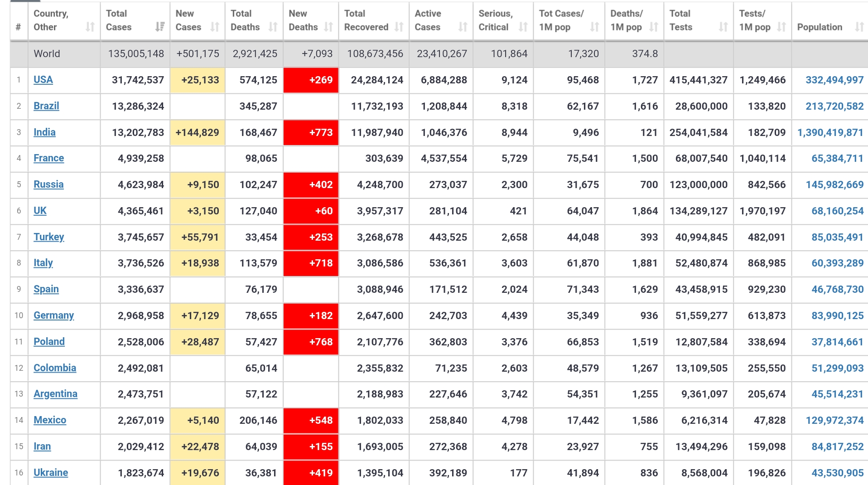The width and height of the screenshot is (868, 485).
Task: Select Italy new deaths +718 cell
Action: (311, 263)
